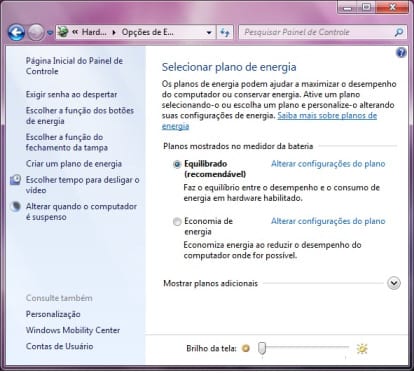Viewport: 414px width, 373px height.
Task: Open 'Contas de Usuário' link
Action: 59,346
